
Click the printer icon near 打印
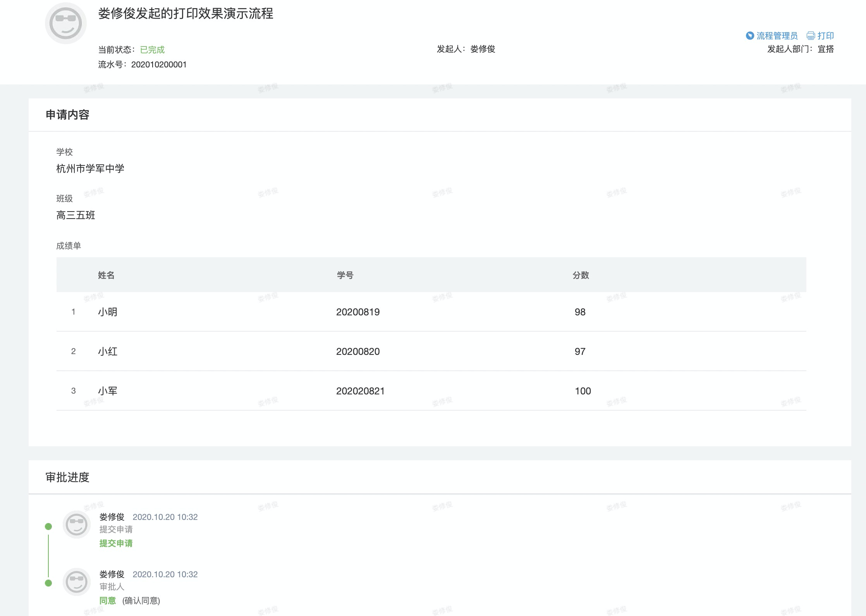[811, 36]
